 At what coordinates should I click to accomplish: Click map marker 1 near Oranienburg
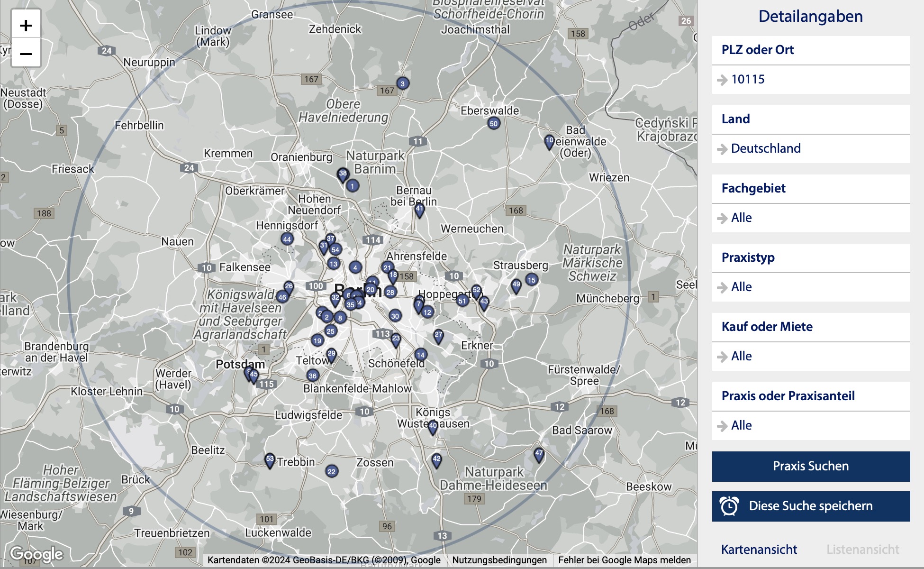(352, 186)
